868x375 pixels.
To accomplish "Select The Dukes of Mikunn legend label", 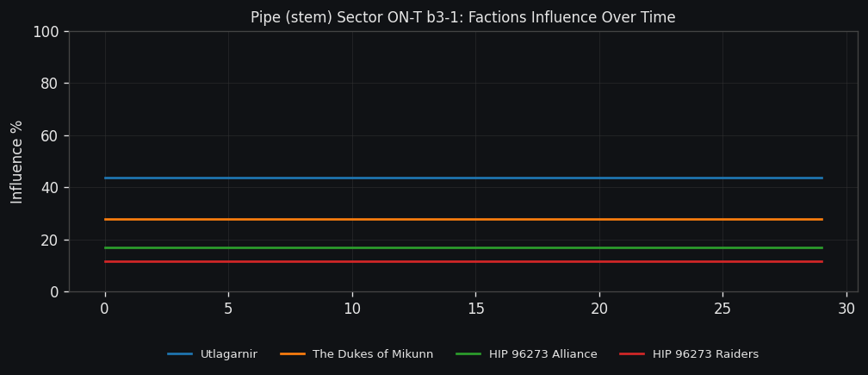I will click(x=372, y=354).
